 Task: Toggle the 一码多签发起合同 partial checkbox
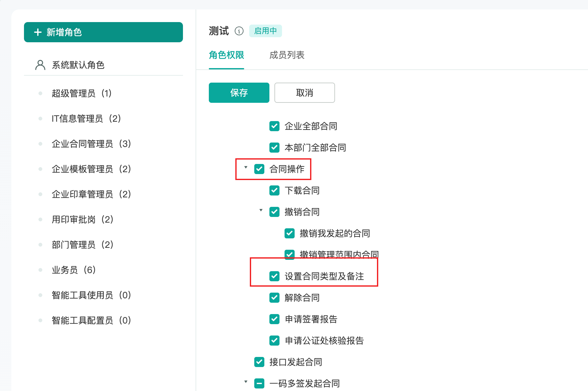coord(259,383)
